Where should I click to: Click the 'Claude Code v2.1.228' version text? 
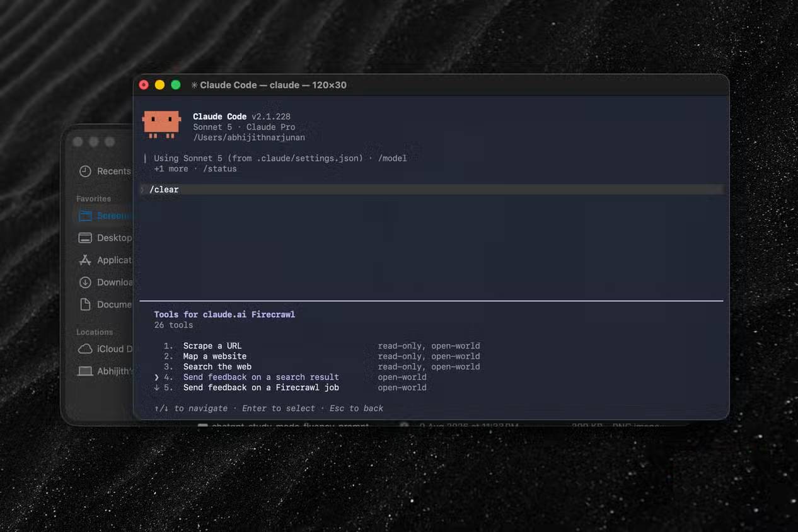[x=241, y=117]
